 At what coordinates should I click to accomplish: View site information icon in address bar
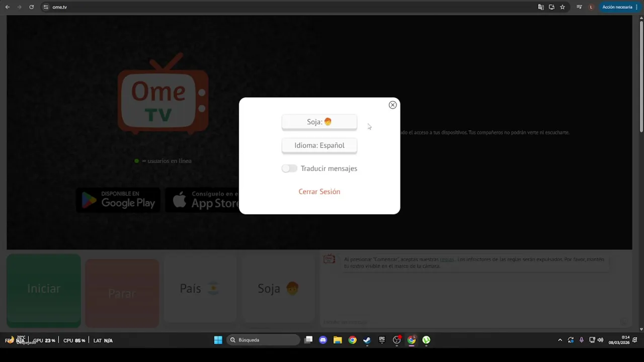(x=46, y=7)
